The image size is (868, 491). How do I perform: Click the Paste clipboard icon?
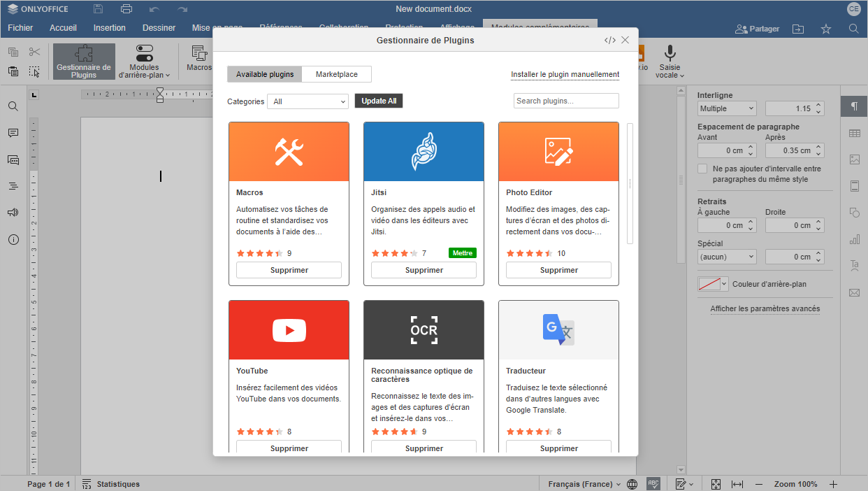click(13, 71)
